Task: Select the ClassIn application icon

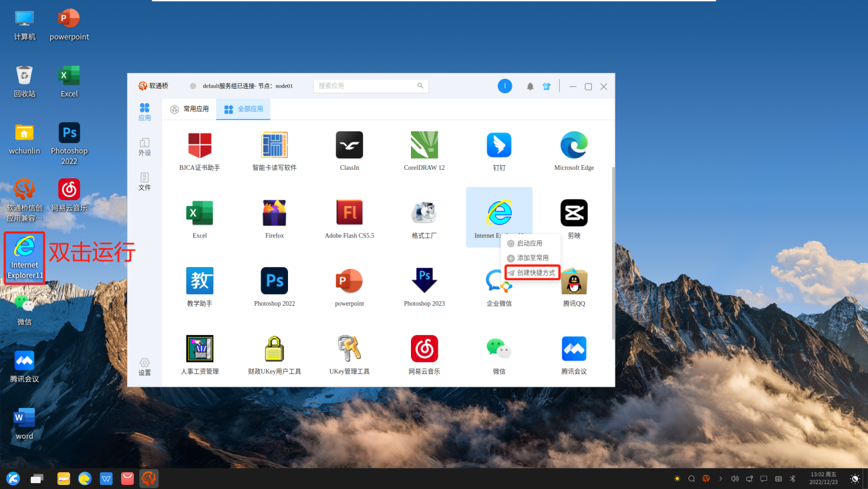Action: pyautogui.click(x=349, y=145)
